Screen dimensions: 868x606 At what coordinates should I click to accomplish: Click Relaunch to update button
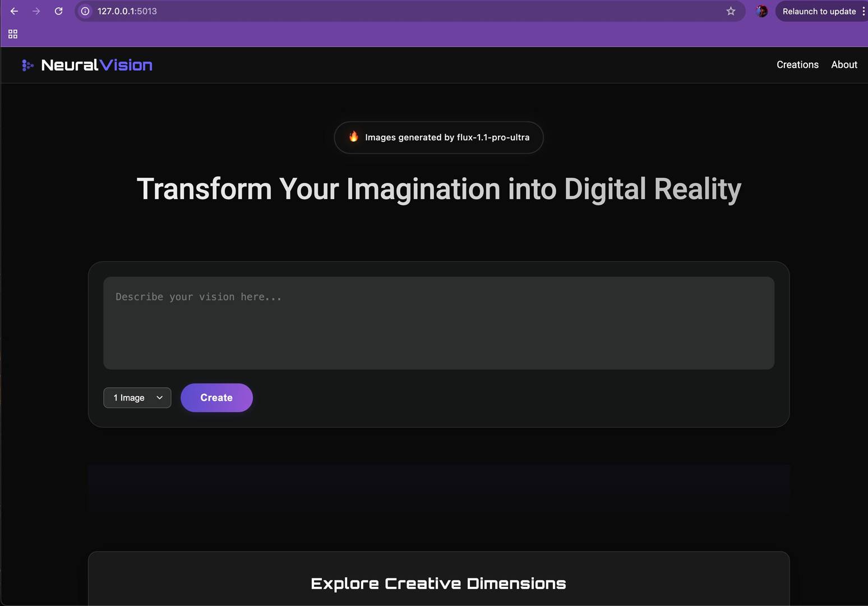(819, 11)
